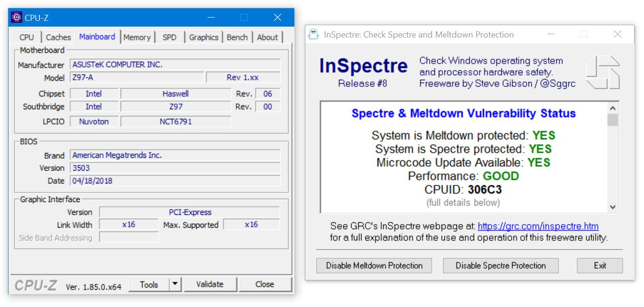
Task: Click the BIOS Version value 3503
Action: click(175, 168)
